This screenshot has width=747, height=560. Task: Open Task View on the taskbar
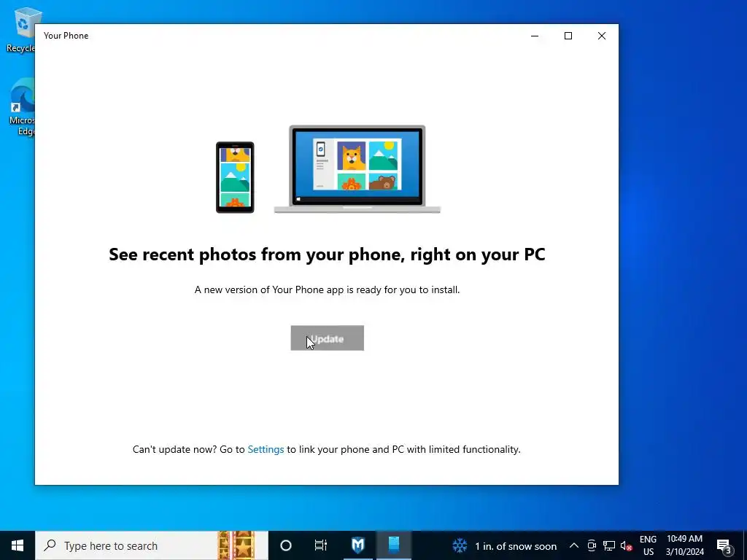321,545
